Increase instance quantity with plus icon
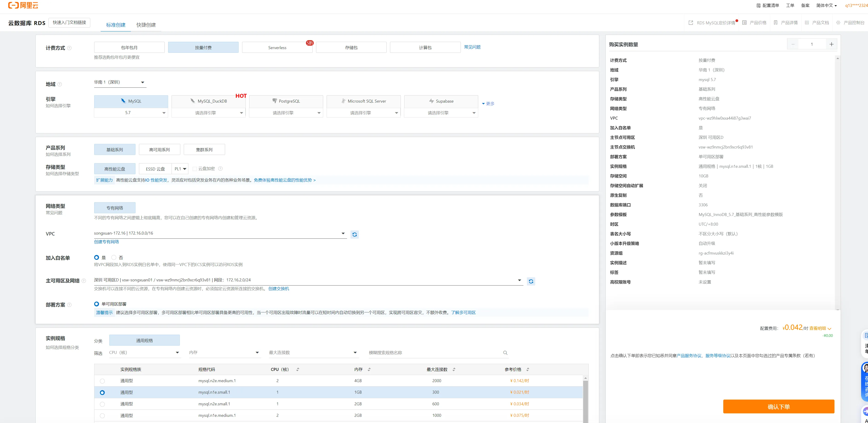This screenshot has width=868, height=423. [831, 44]
